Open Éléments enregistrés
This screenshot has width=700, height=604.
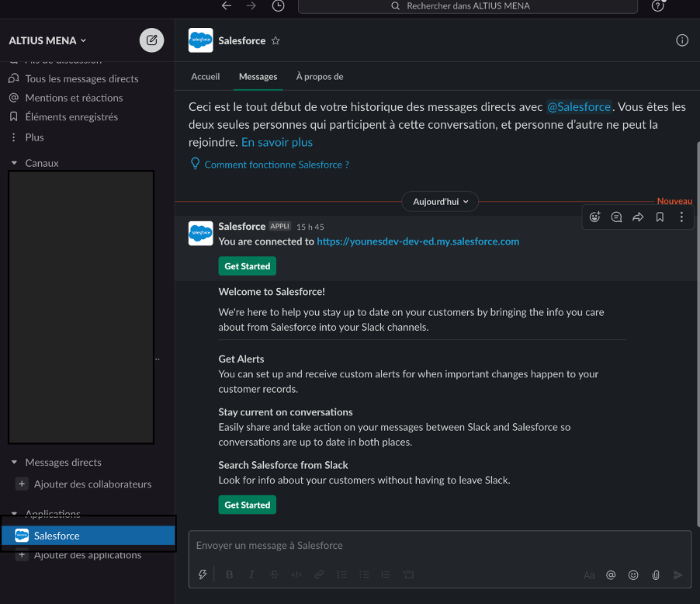pos(71,117)
